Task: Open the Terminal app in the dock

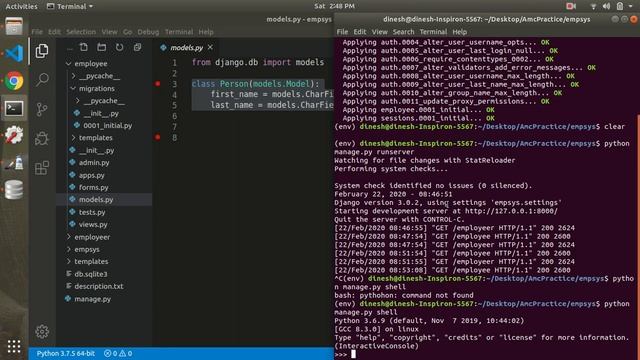Action: (x=14, y=109)
